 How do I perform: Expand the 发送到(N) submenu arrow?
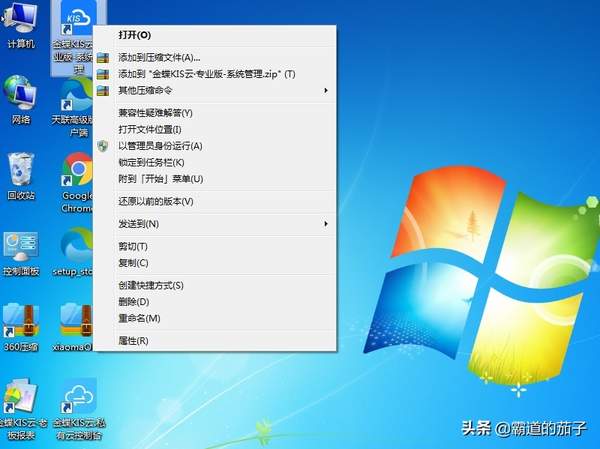[326, 224]
